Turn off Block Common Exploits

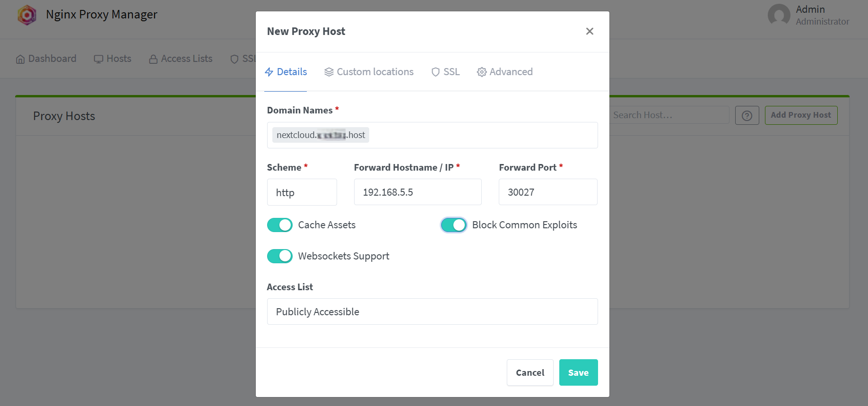click(x=453, y=225)
